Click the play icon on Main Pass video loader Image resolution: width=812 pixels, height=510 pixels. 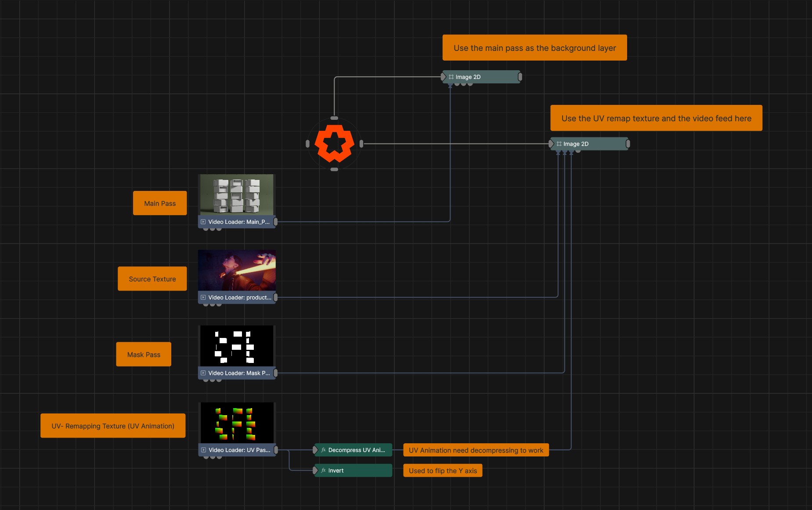coord(203,222)
